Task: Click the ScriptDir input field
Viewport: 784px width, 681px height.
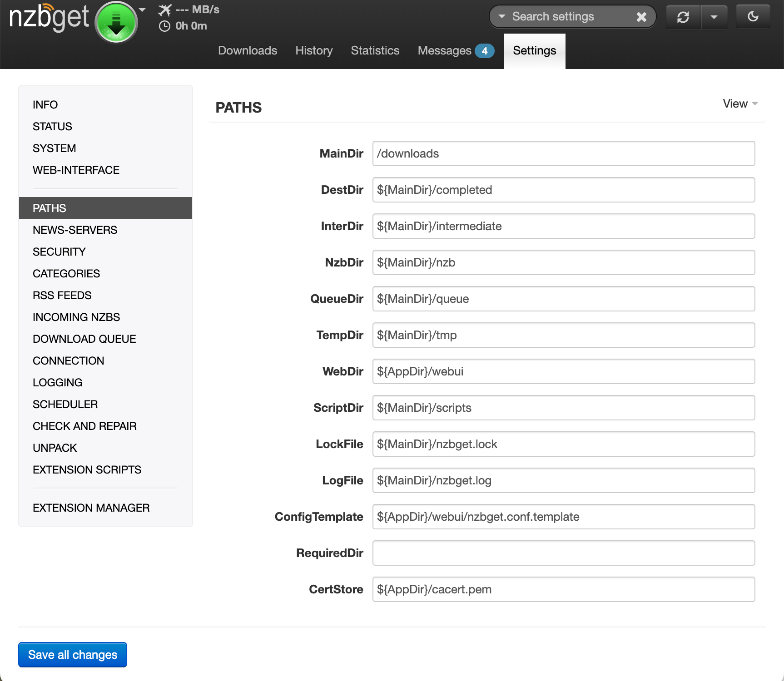Action: [564, 408]
